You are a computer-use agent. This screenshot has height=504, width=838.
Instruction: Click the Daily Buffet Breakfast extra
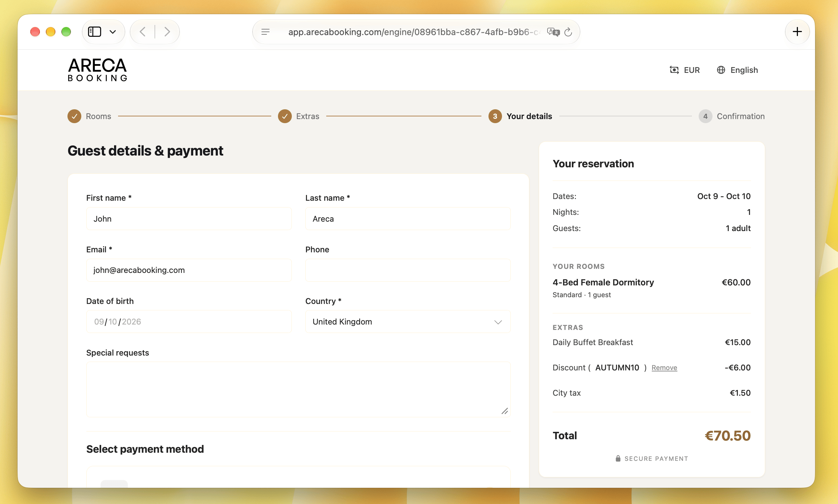click(592, 342)
